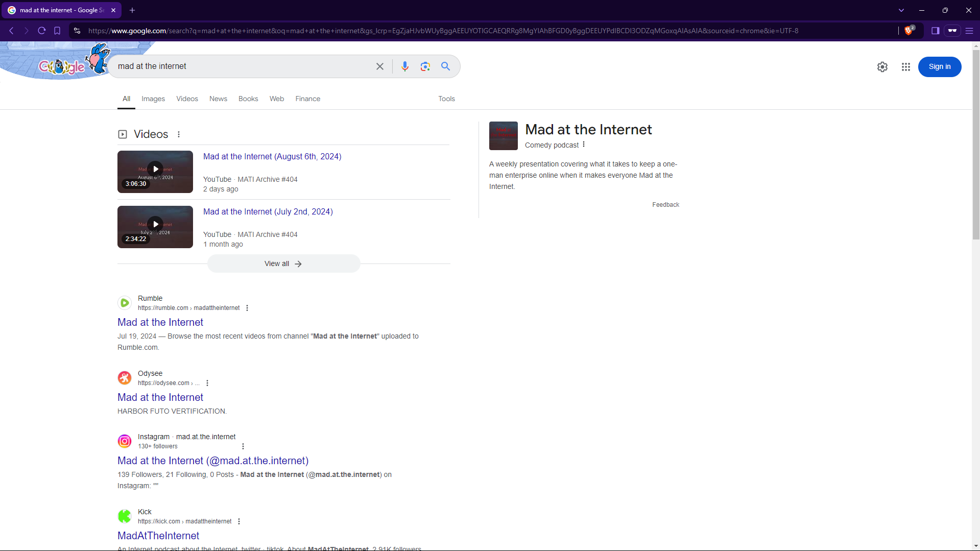
Task: Click the address bar URL
Action: (x=443, y=31)
